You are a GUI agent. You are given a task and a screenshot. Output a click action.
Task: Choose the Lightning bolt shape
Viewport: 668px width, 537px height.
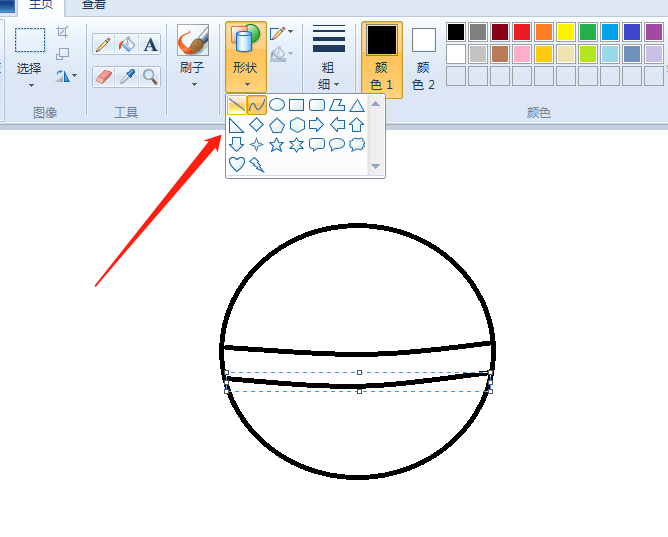point(257,165)
